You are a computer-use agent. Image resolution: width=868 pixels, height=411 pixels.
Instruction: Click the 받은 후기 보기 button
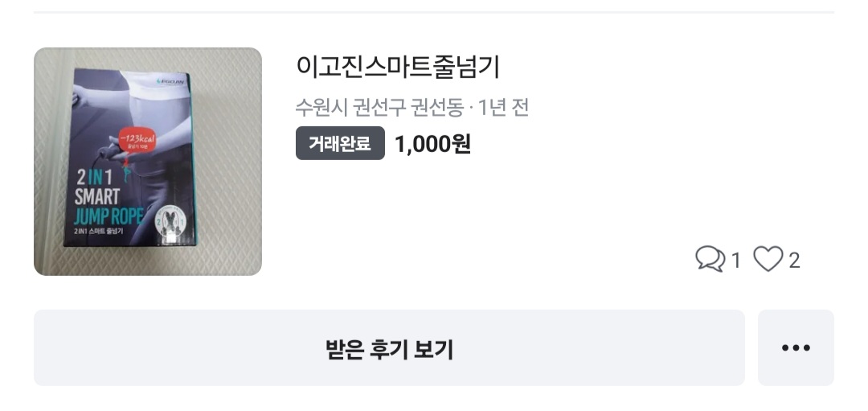[x=389, y=347]
